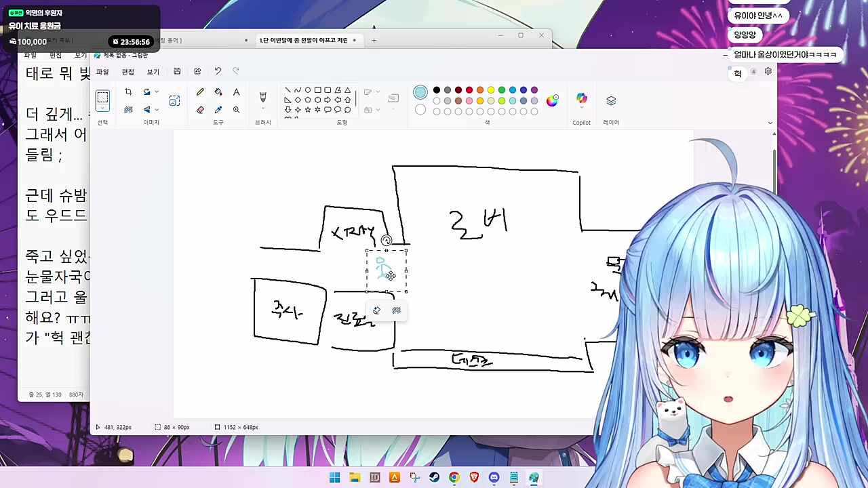Select the Right arrow shape
This screenshot has height=488, width=868.
328,100
